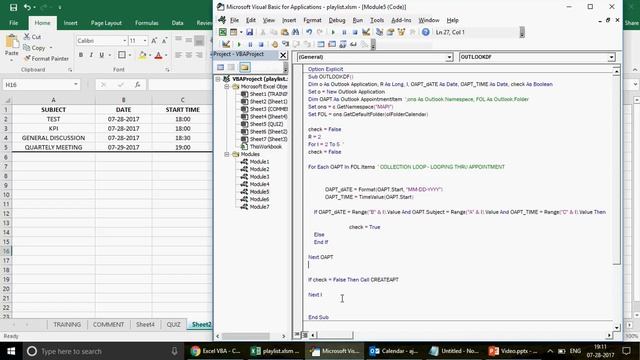Click the Type here to search box

click(102, 351)
